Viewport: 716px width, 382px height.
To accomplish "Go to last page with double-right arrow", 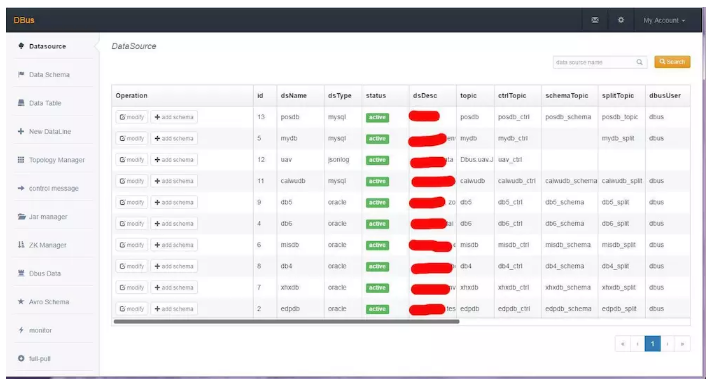I will pyautogui.click(x=683, y=344).
